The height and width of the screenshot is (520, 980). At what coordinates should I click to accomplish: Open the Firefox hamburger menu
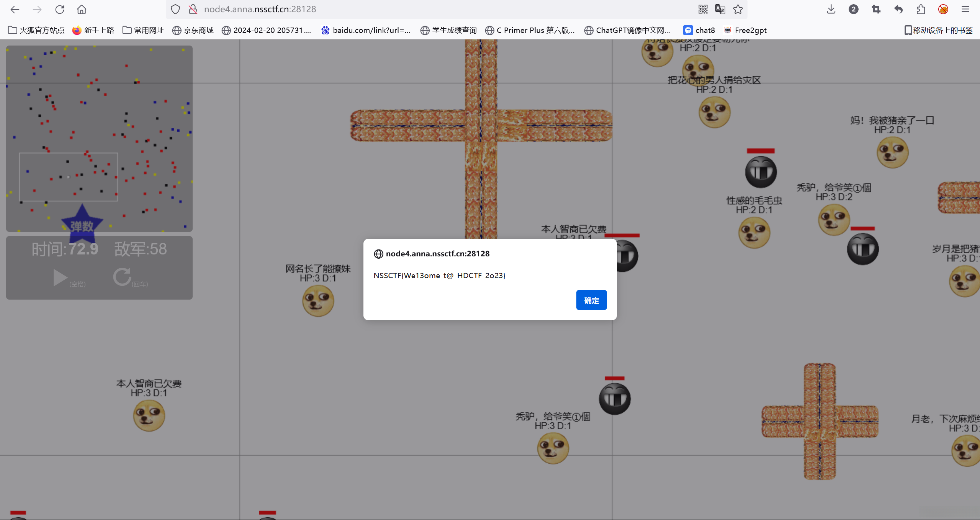[965, 10]
